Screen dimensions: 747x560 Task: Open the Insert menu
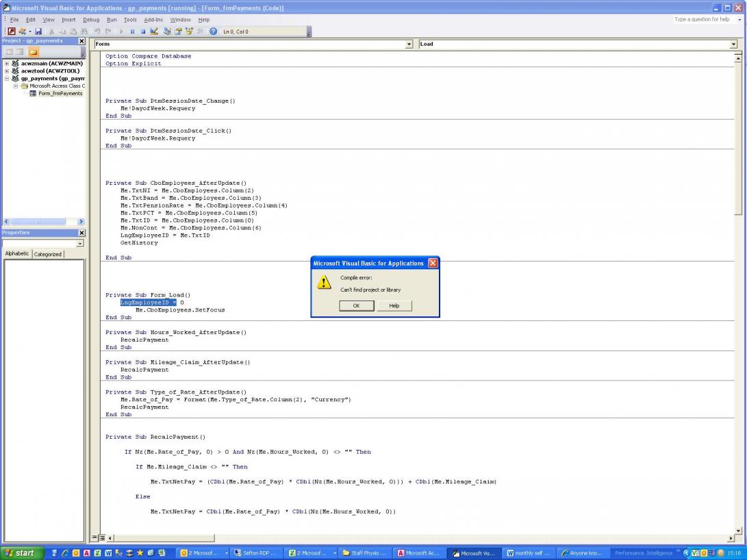68,20
